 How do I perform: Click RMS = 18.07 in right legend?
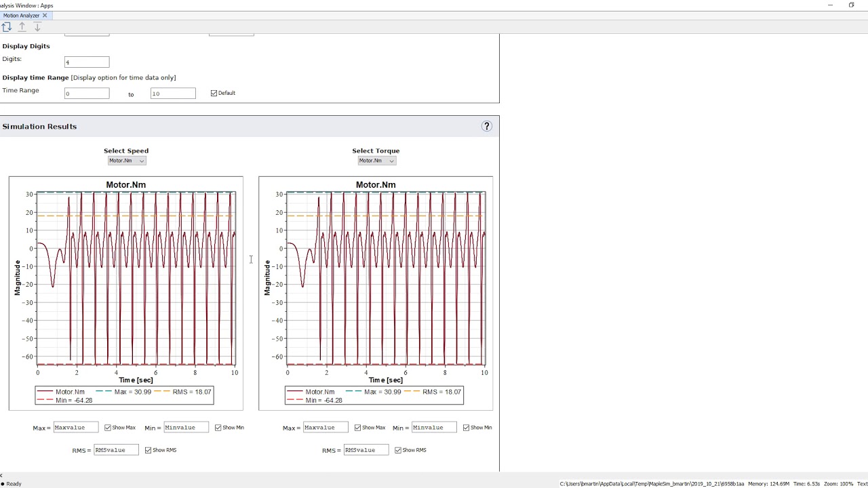pos(442,392)
